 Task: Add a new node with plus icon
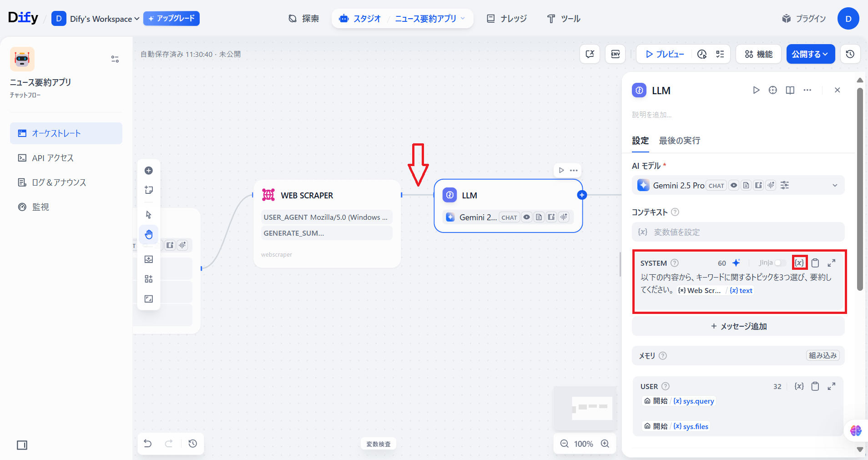pos(149,171)
